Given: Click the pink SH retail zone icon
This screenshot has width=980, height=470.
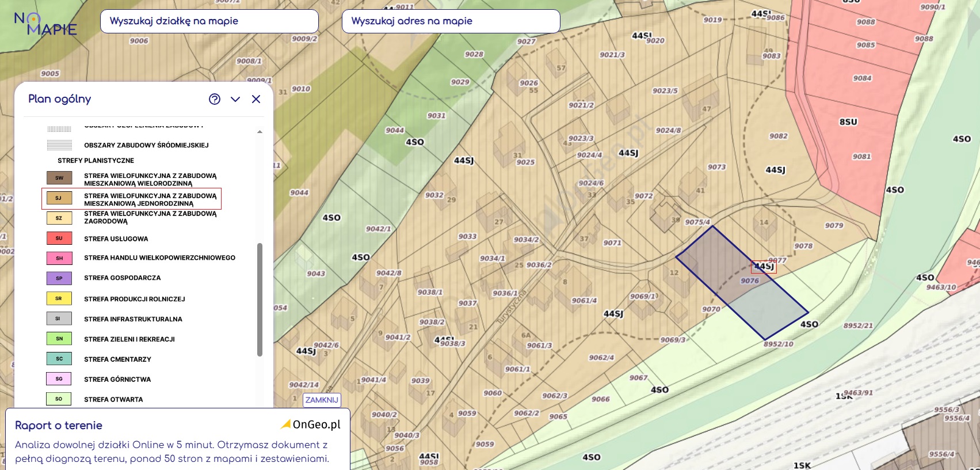Looking at the screenshot, I should (59, 258).
